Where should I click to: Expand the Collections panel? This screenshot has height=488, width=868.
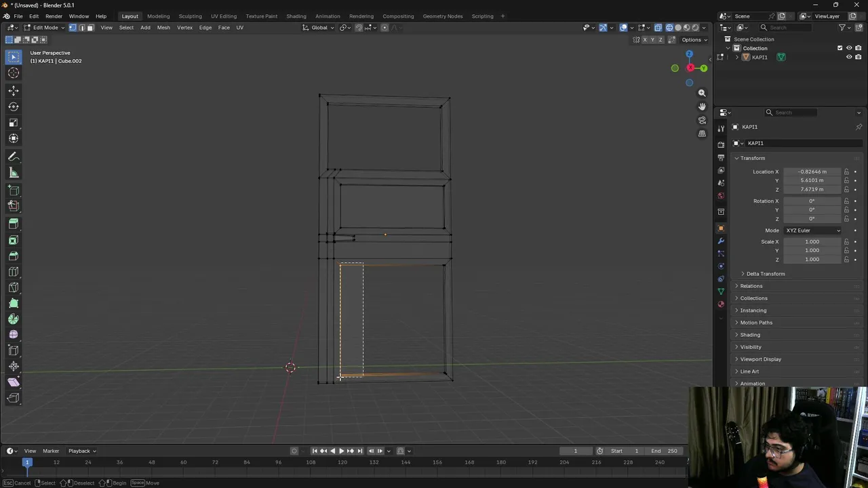coord(753,298)
